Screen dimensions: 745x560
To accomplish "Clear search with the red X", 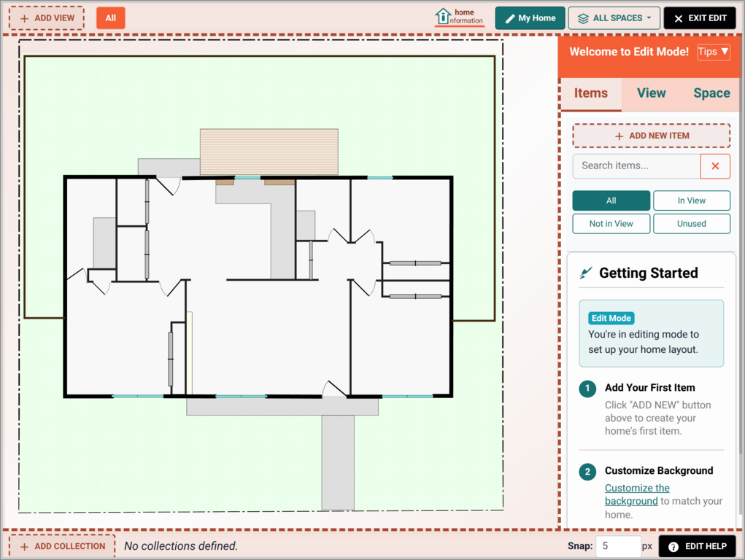I will click(715, 166).
